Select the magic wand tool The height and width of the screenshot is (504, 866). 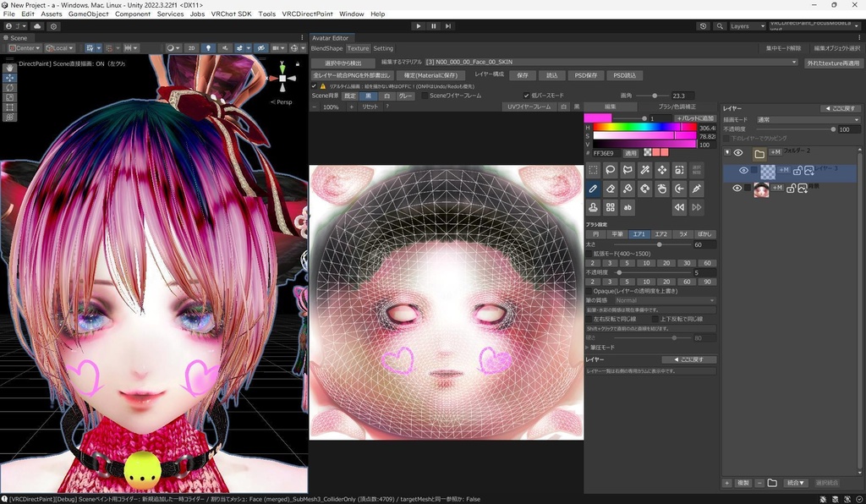644,170
